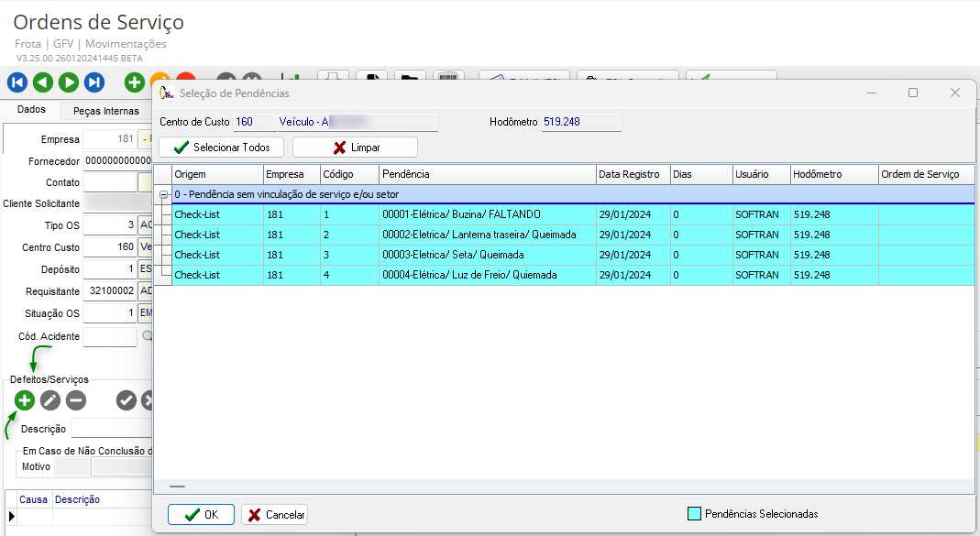Image resolution: width=980 pixels, height=536 pixels.
Task: Edit the Defeitos/Serviços entry with pencil icon
Action: pos(50,400)
